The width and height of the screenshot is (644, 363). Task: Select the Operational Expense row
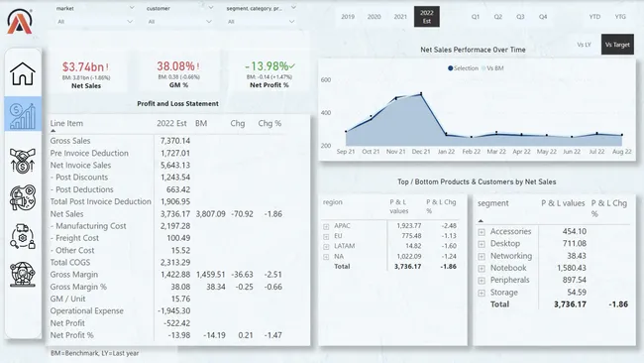pos(86,311)
